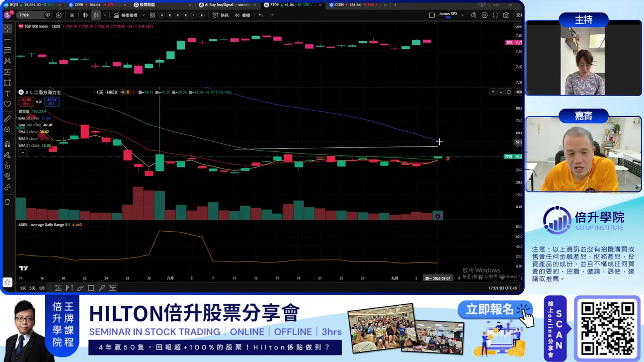Screen dimensions: 644x362
Task: Open the layout grid selector icon
Action: tap(152, 15)
